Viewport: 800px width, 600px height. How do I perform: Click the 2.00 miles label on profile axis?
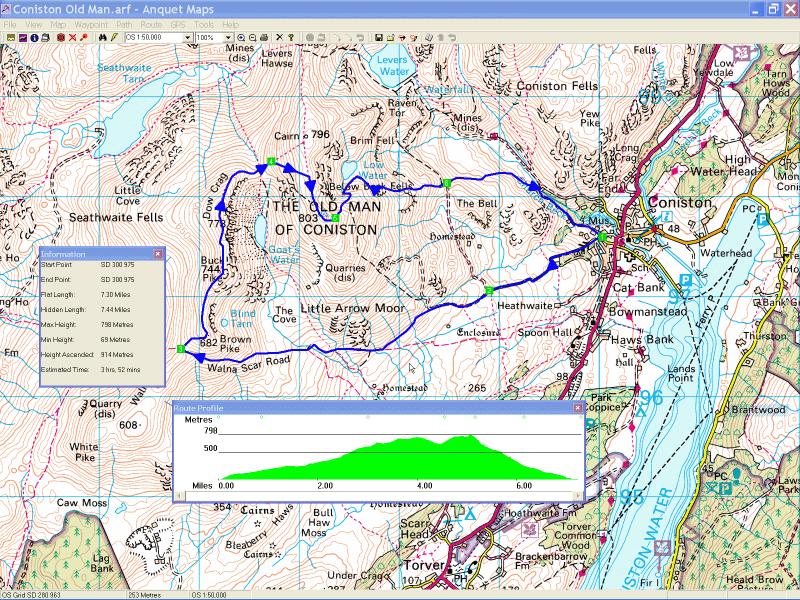click(x=325, y=486)
